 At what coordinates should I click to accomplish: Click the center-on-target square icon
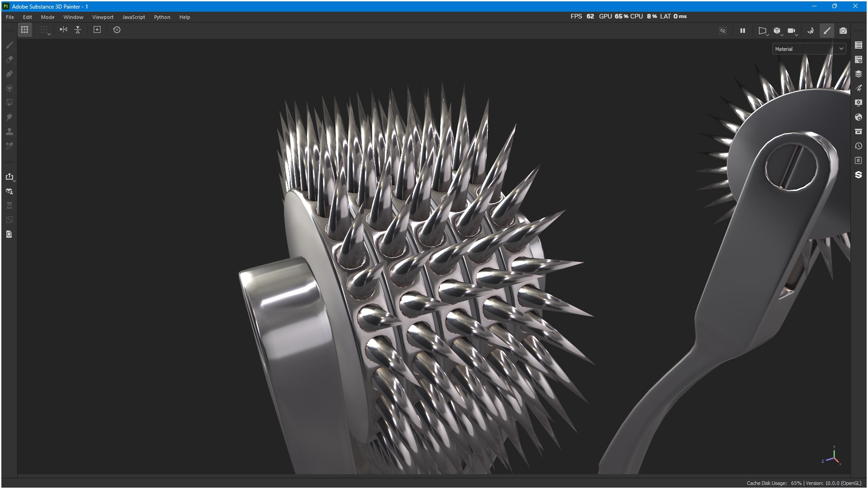97,30
